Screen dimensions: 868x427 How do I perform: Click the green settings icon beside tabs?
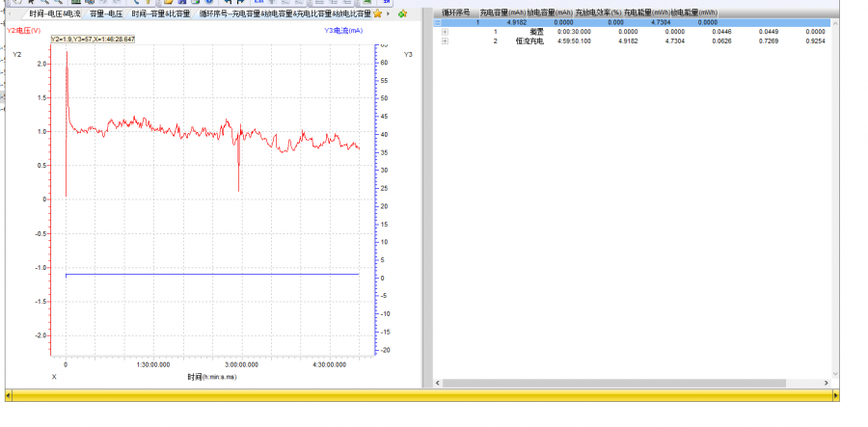(402, 14)
